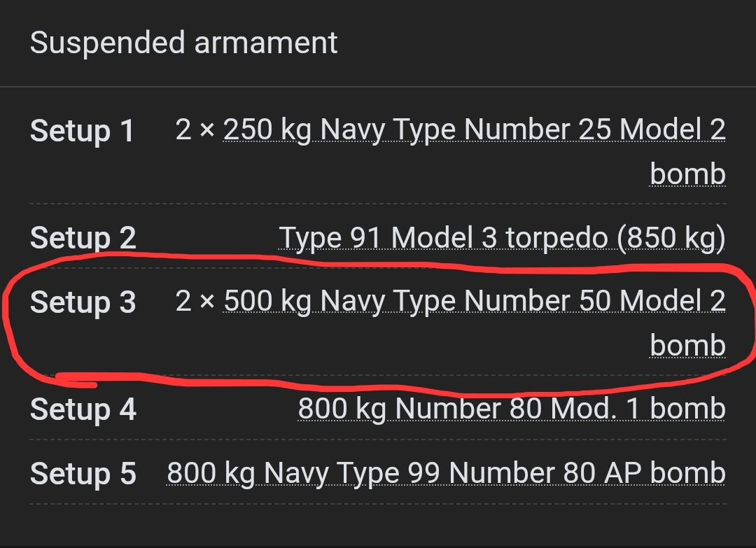
Task: Click "Model 2" in the Setup 1 bomb name
Action: tap(673, 130)
